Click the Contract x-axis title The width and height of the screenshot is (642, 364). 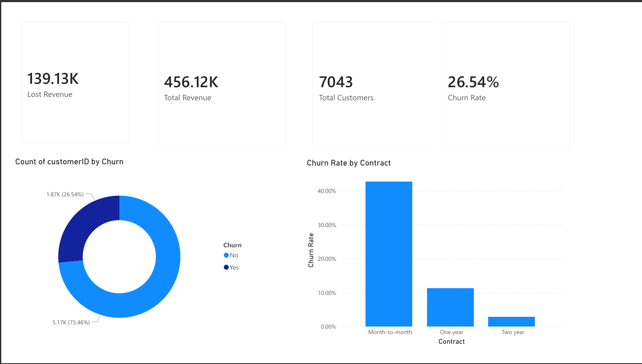point(451,342)
